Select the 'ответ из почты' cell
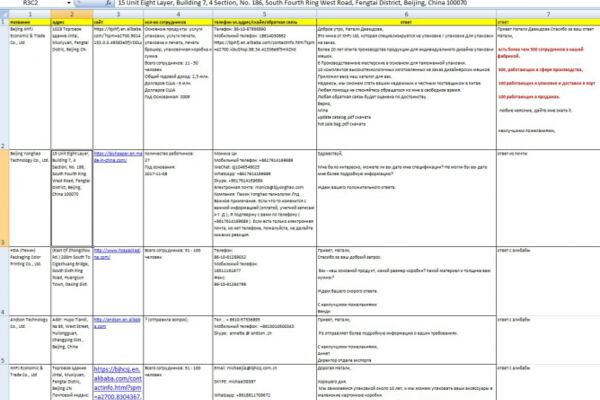Image resolution: width=600 pixels, height=400 pixels. click(548, 198)
